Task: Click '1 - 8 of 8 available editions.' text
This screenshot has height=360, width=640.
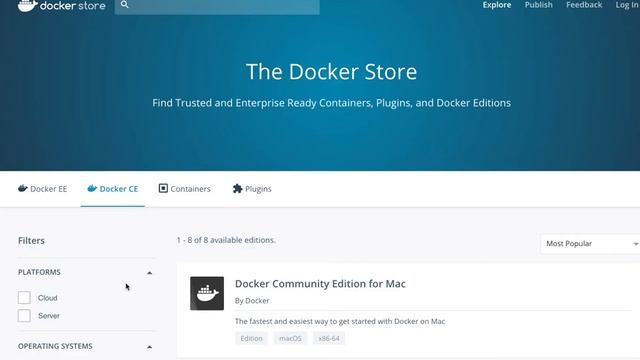Action: coord(226,240)
